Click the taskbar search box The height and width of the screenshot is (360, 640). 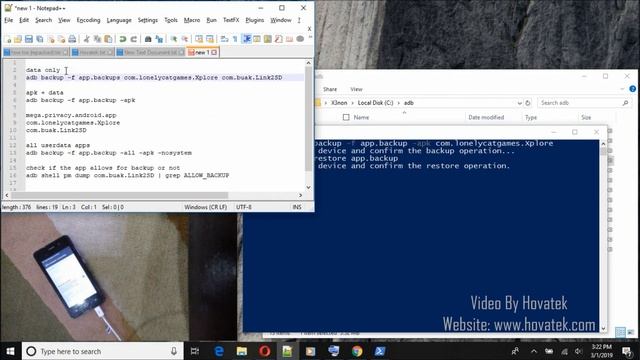tap(102, 351)
